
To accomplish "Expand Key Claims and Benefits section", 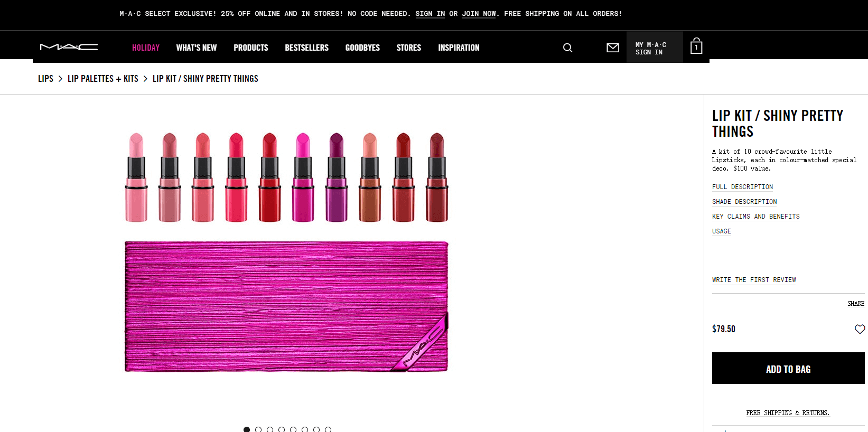I will point(756,217).
